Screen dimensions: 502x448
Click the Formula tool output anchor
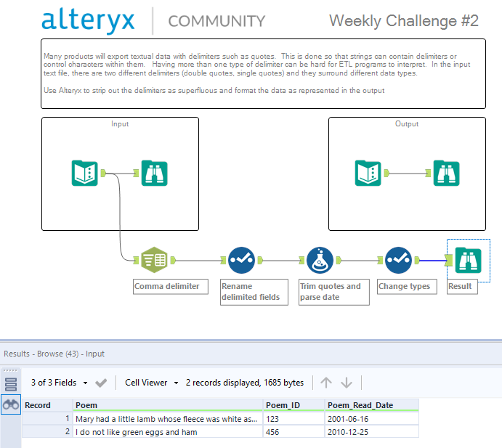(339, 260)
